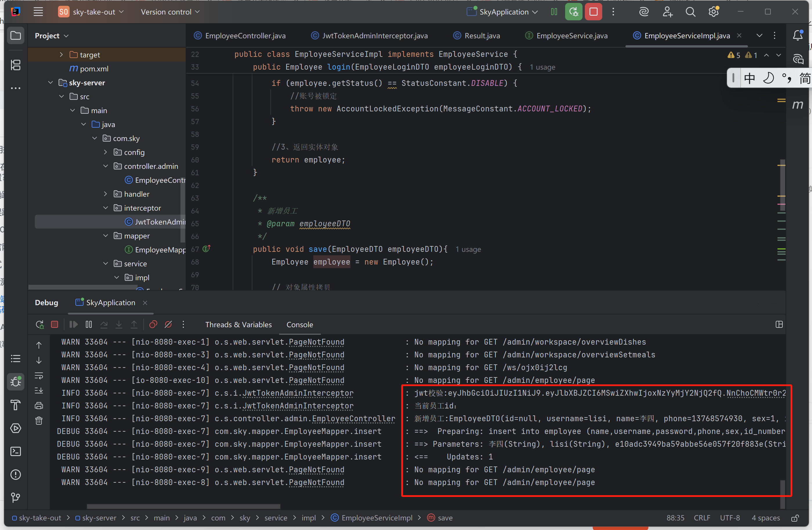
Task: Click the Resume Program debug icon
Action: point(73,324)
